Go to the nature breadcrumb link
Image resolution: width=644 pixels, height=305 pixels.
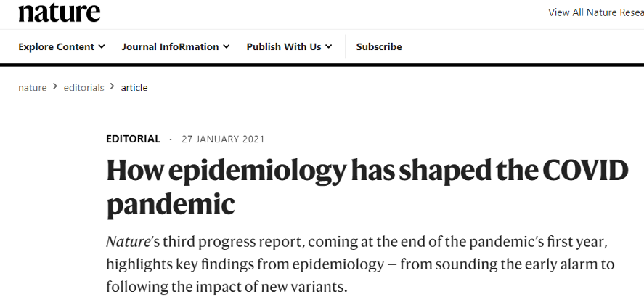click(x=33, y=88)
